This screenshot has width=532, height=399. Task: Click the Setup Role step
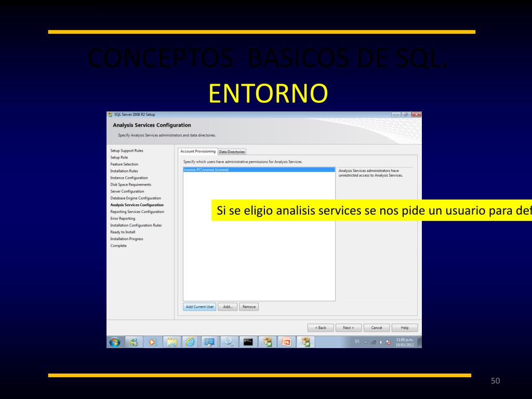click(x=119, y=157)
